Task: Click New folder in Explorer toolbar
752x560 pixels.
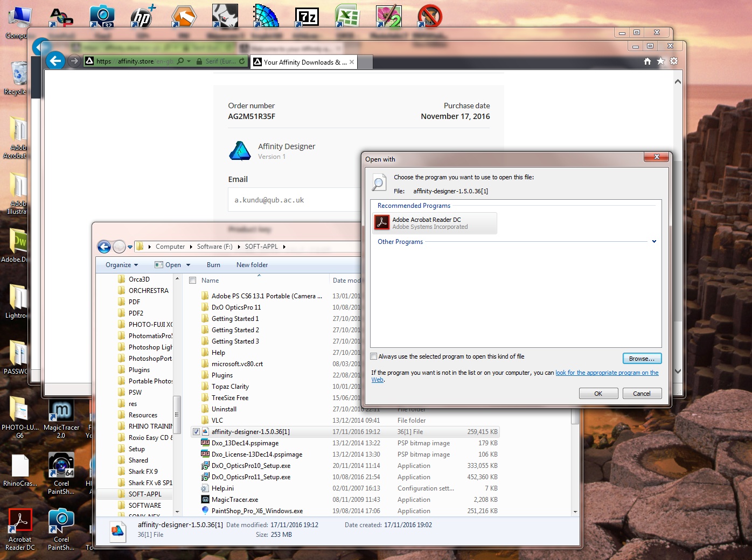Action: pos(252,265)
